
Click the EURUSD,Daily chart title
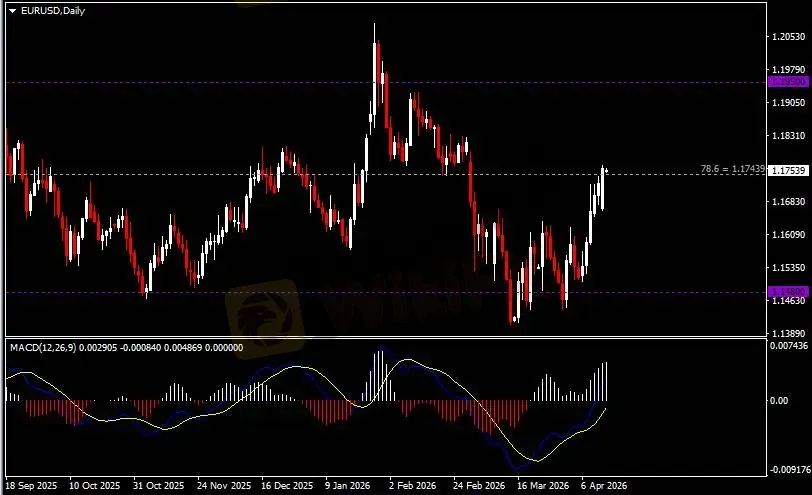click(53, 11)
